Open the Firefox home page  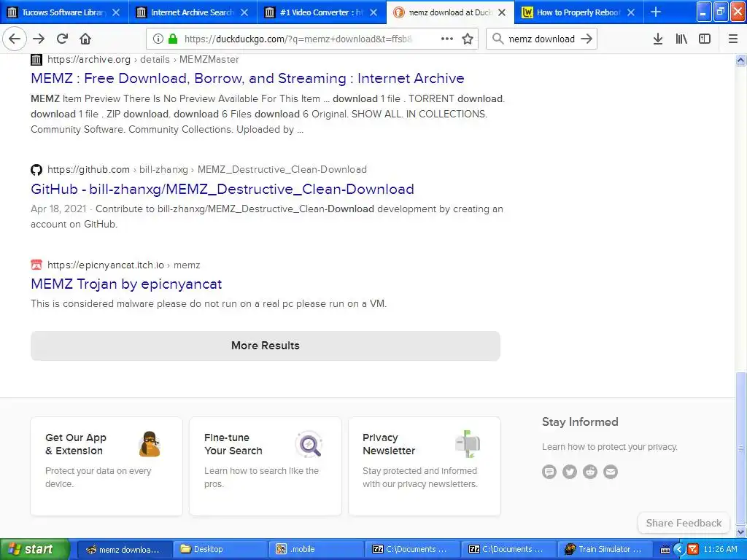85,39
